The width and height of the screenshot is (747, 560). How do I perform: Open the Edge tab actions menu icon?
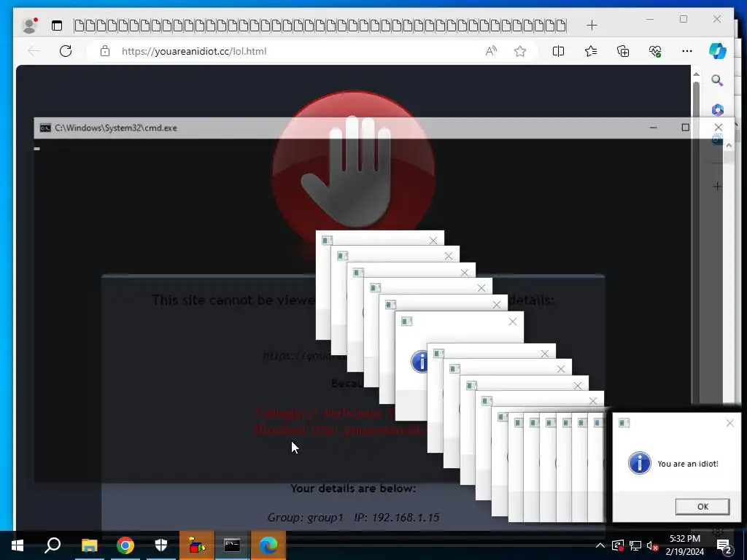click(x=57, y=26)
